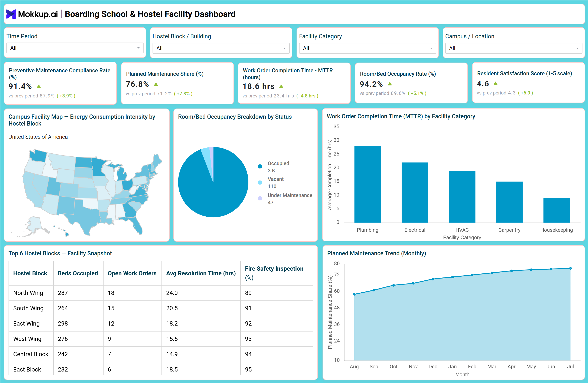
Task: Select the East Block row label
Action: pyautogui.click(x=27, y=369)
